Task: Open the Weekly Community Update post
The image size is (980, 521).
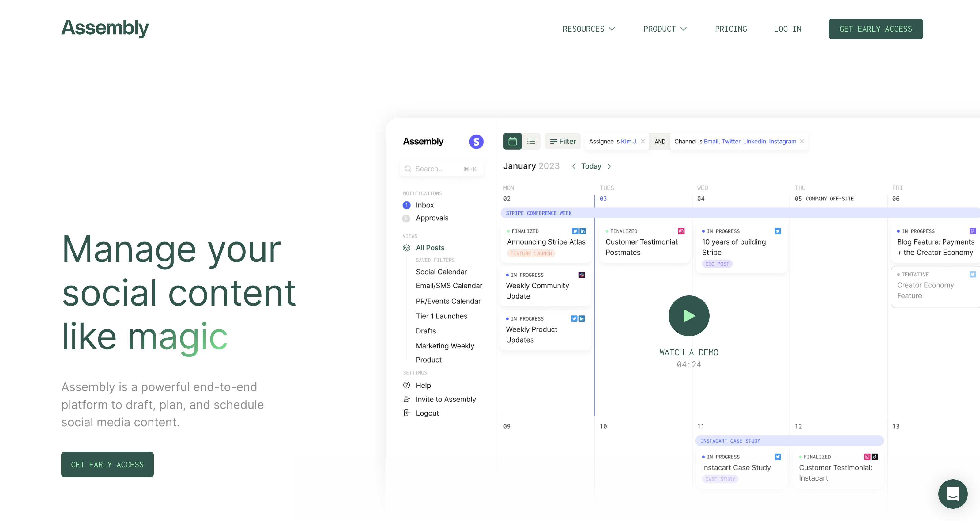Action: (x=545, y=287)
